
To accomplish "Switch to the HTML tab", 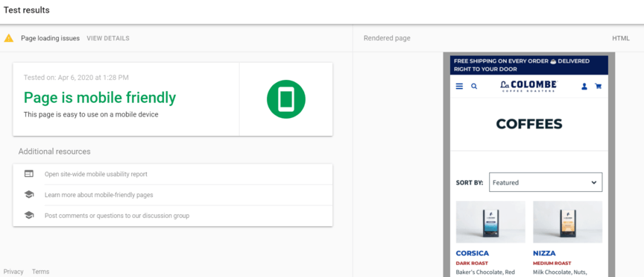I will (x=621, y=38).
